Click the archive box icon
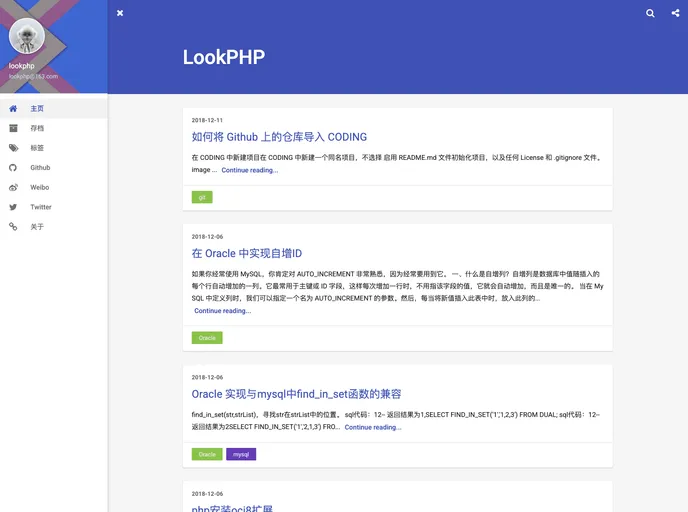 (13, 128)
